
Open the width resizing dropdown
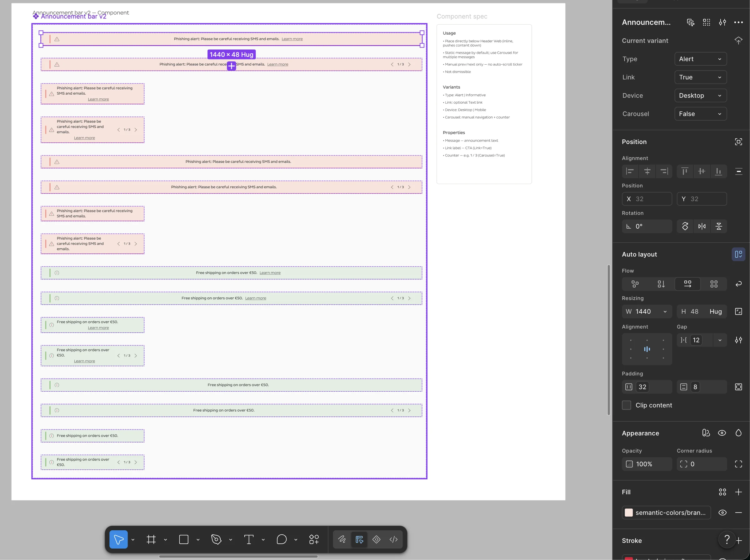[x=665, y=312]
